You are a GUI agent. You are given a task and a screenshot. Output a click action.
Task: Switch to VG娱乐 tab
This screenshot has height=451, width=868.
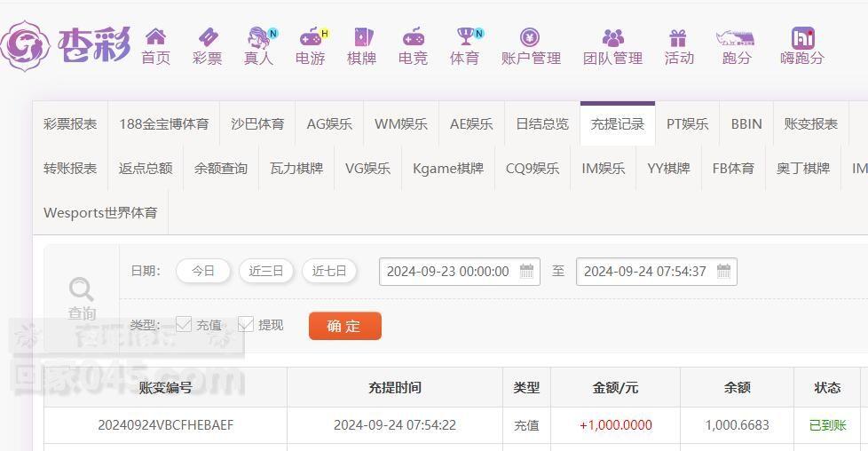(367, 169)
